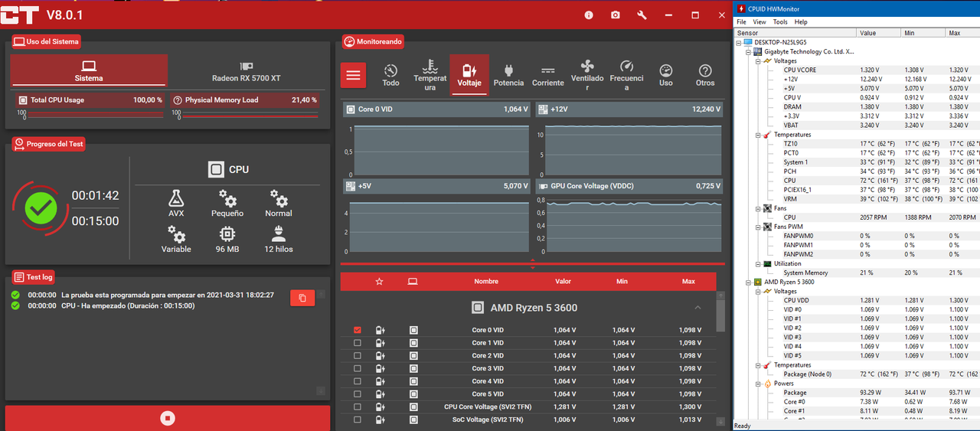Enable the CPU Core Voltage (SVI2 TFN) checkbox
980x431 pixels.
[358, 407]
